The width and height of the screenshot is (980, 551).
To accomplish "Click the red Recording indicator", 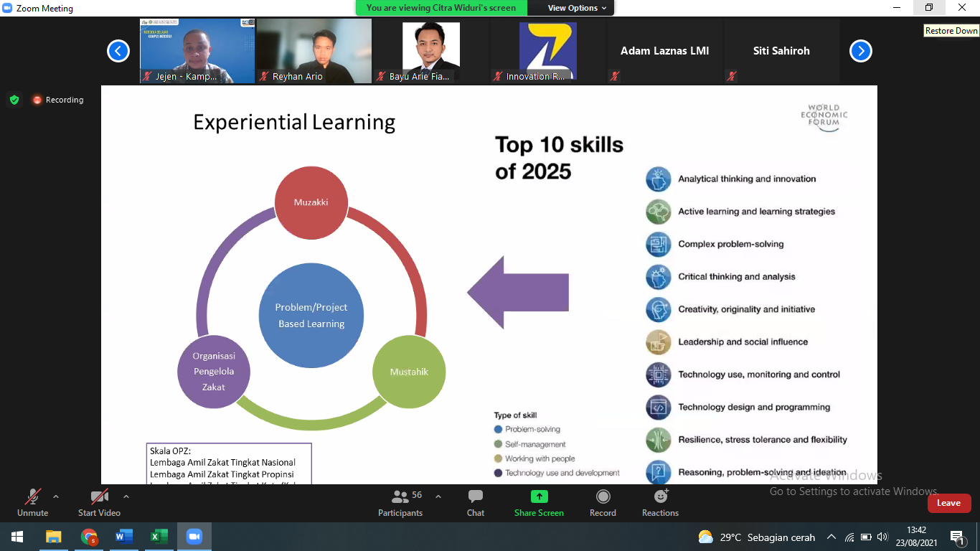I will tap(58, 100).
